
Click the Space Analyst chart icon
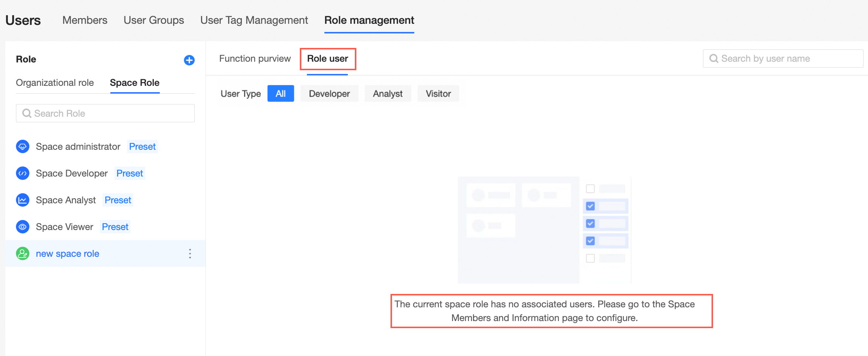pos(23,200)
